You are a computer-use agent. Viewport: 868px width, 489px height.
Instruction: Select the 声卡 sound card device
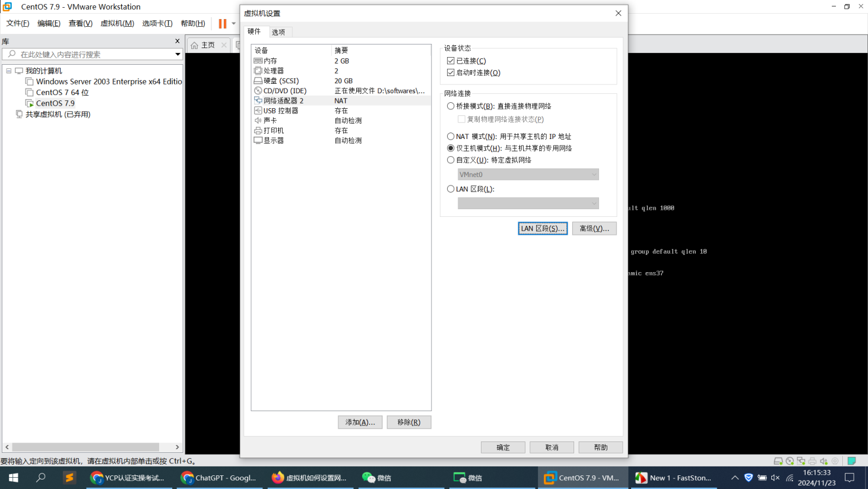tap(268, 120)
